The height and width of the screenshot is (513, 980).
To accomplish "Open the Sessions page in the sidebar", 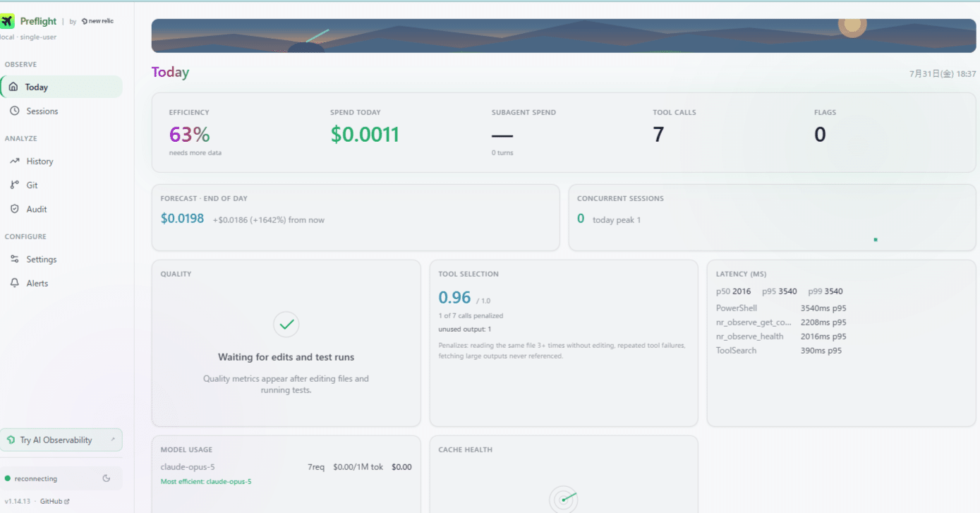I will [61, 111].
